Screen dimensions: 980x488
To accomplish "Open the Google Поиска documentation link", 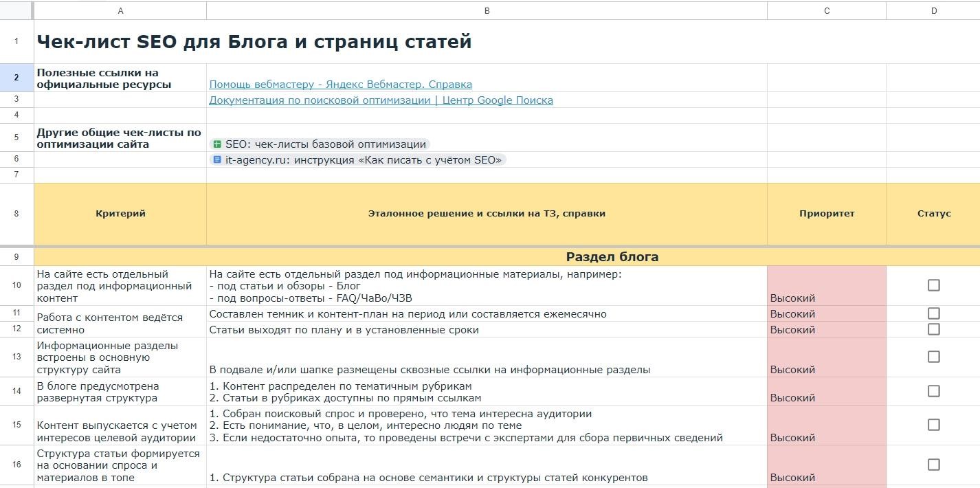I will (381, 100).
